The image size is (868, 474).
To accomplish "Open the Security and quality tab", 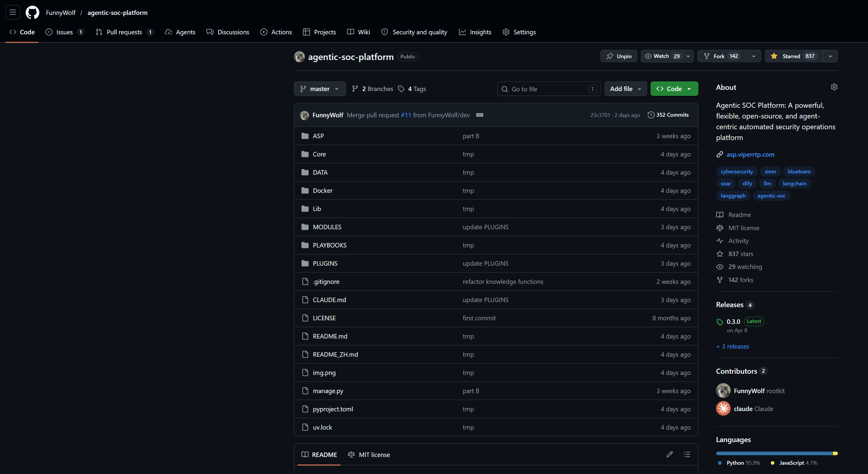I will click(414, 32).
